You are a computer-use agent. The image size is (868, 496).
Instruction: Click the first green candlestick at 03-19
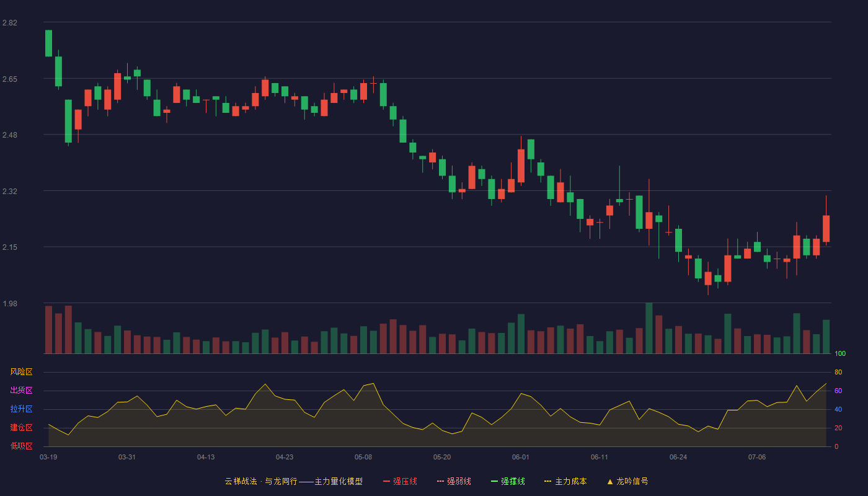[48, 43]
